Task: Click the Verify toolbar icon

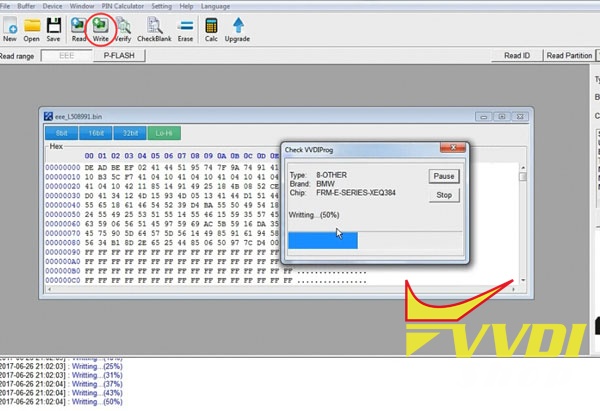Action: click(123, 29)
